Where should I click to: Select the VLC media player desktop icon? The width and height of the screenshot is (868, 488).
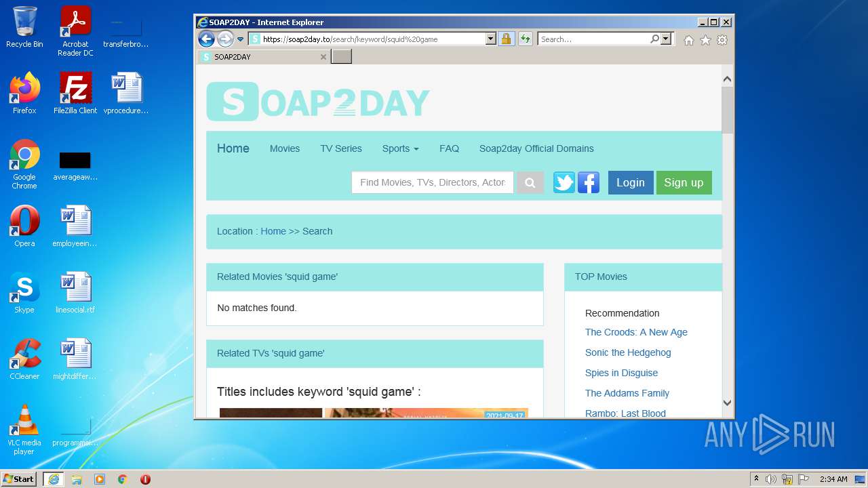pos(24,429)
